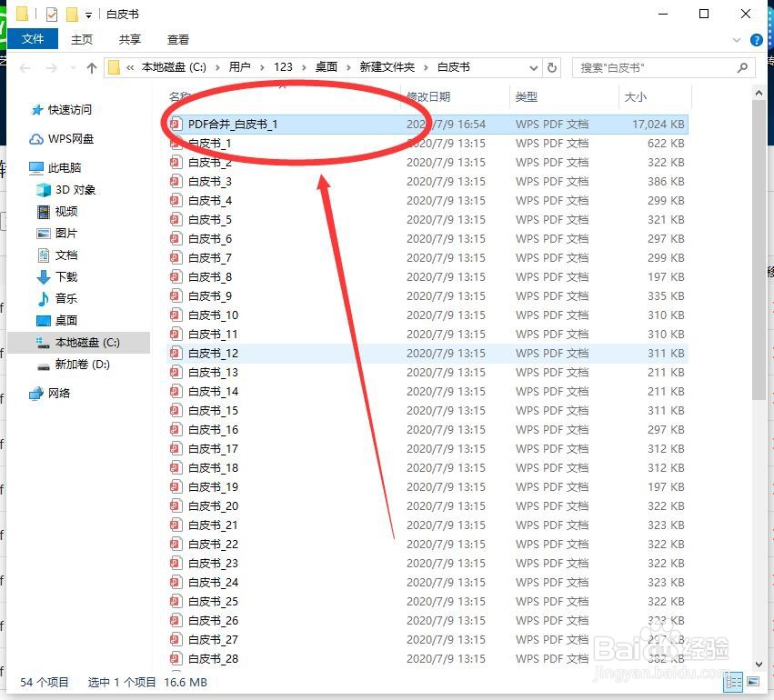Open the 文件 ribbon tab
This screenshot has width=774, height=700.
(33, 39)
